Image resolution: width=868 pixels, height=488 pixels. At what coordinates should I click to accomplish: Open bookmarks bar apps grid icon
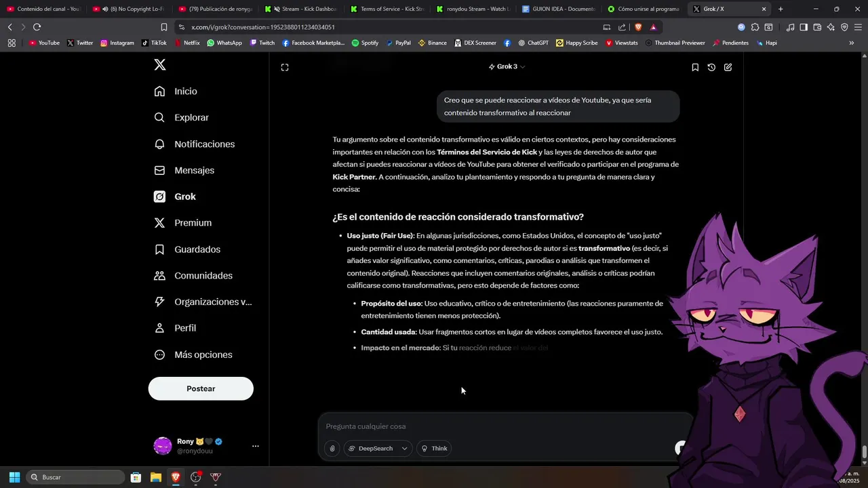12,43
